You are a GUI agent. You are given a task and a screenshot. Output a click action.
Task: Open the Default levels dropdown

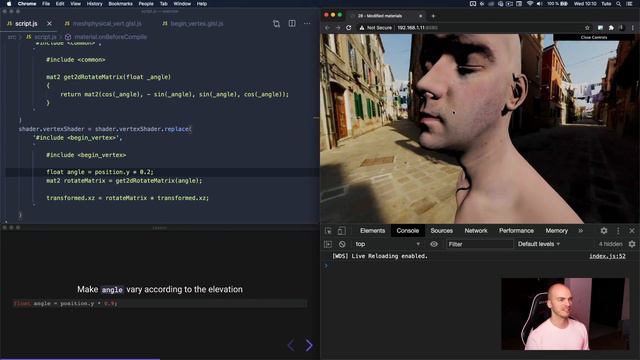click(539, 244)
